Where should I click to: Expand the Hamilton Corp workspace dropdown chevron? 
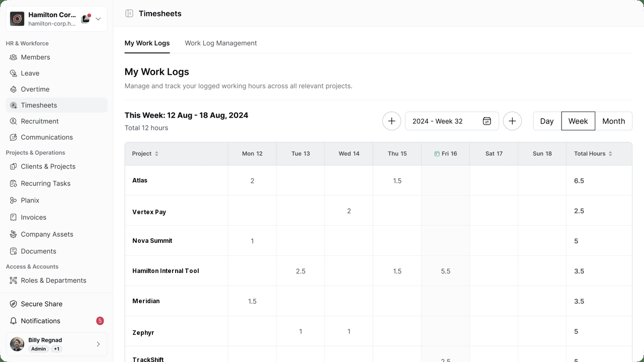coord(98,19)
